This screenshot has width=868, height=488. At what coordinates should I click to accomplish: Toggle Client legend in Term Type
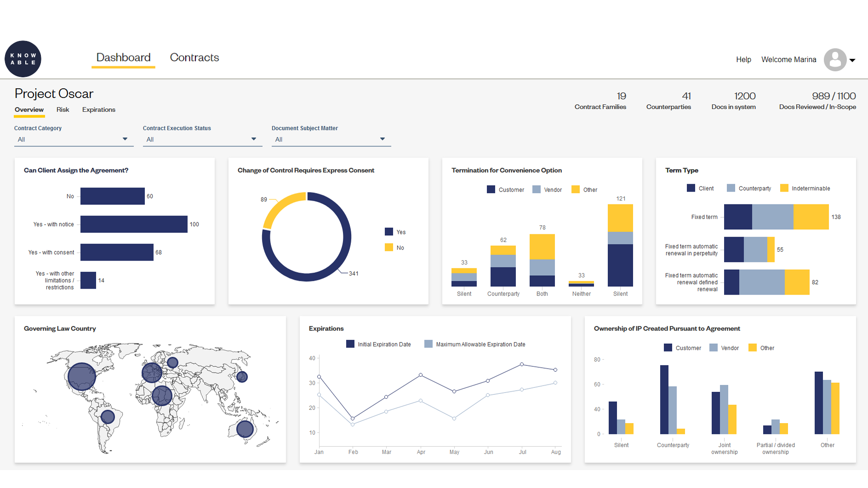691,188
